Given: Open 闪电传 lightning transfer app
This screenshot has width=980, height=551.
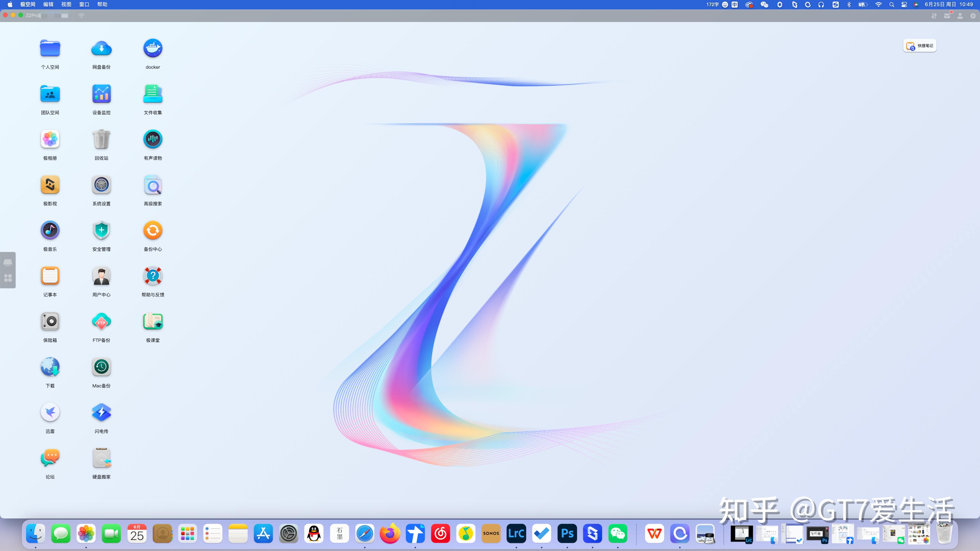Looking at the screenshot, I should click(x=101, y=413).
